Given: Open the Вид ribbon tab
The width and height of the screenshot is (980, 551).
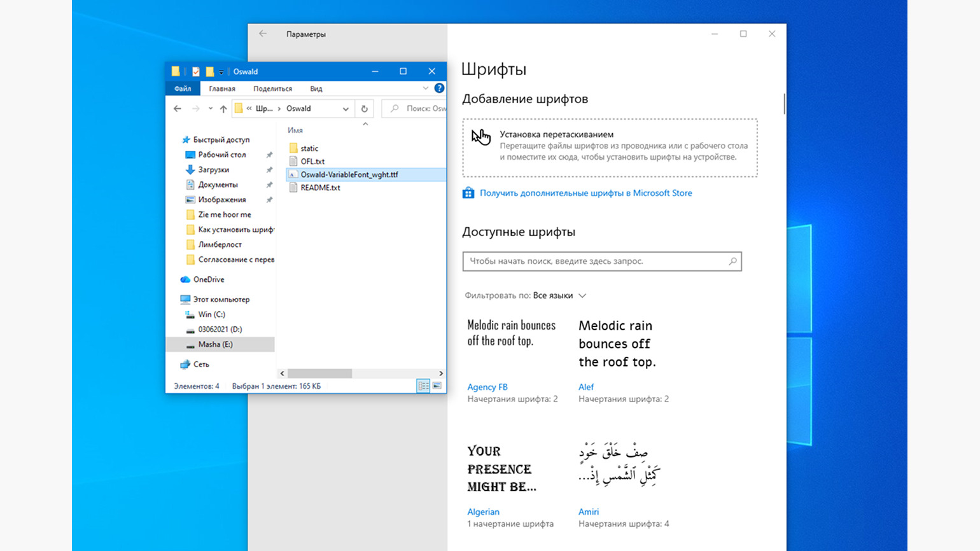Looking at the screenshot, I should point(316,88).
